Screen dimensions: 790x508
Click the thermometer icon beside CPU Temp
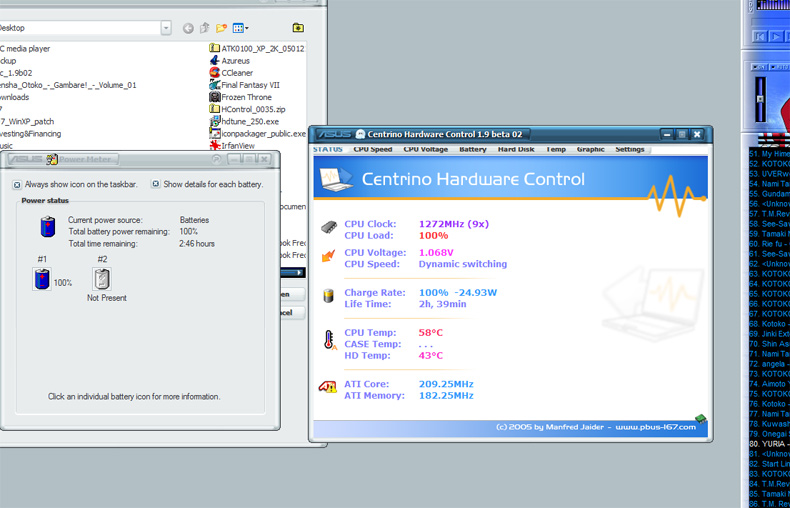point(330,340)
